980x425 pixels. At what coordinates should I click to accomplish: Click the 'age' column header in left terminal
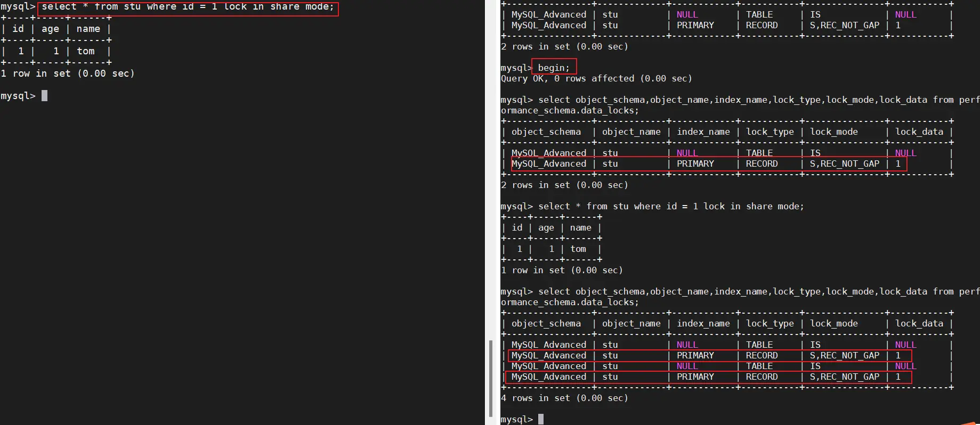coord(50,29)
